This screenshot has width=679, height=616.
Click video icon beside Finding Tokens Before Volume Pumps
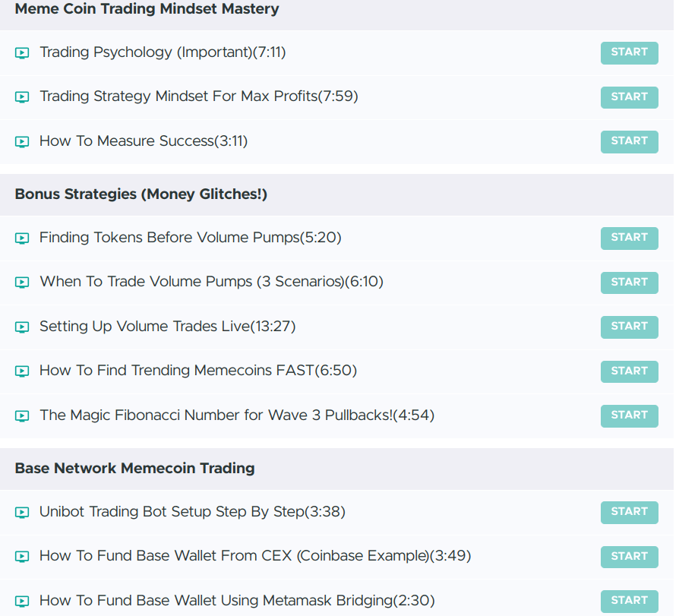click(22, 239)
